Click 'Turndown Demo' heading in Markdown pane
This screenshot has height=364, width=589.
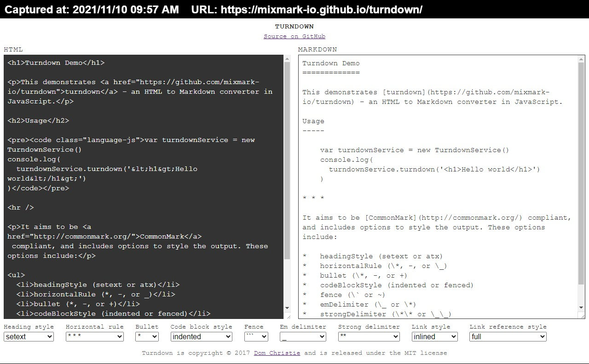tap(331, 63)
